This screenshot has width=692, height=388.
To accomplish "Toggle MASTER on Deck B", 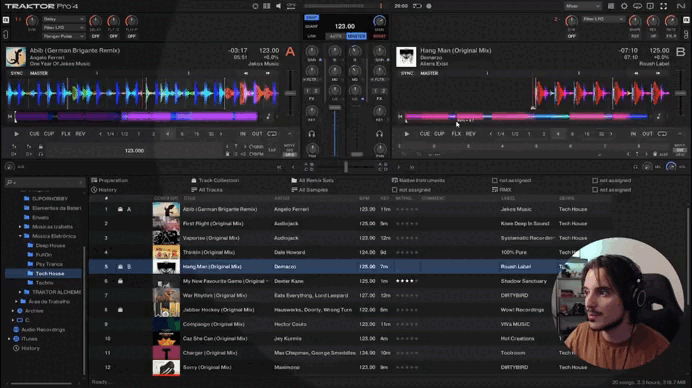I will (x=429, y=73).
